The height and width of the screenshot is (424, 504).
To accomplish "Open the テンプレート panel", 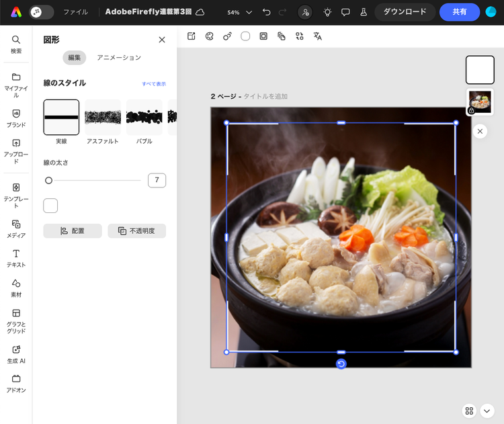I will (16, 192).
